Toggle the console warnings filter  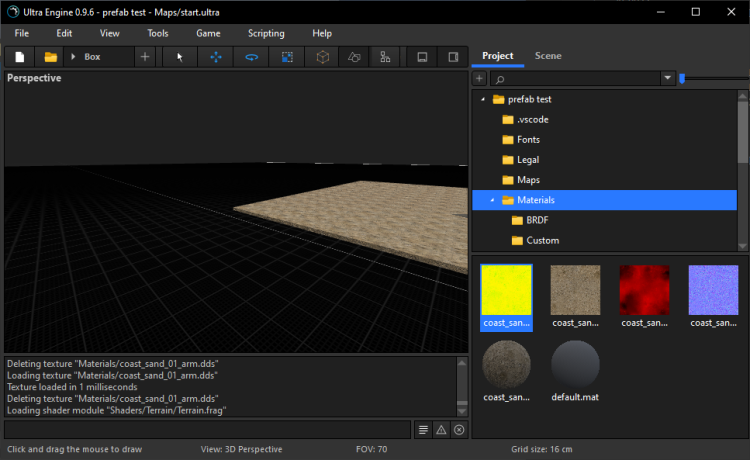pos(441,429)
